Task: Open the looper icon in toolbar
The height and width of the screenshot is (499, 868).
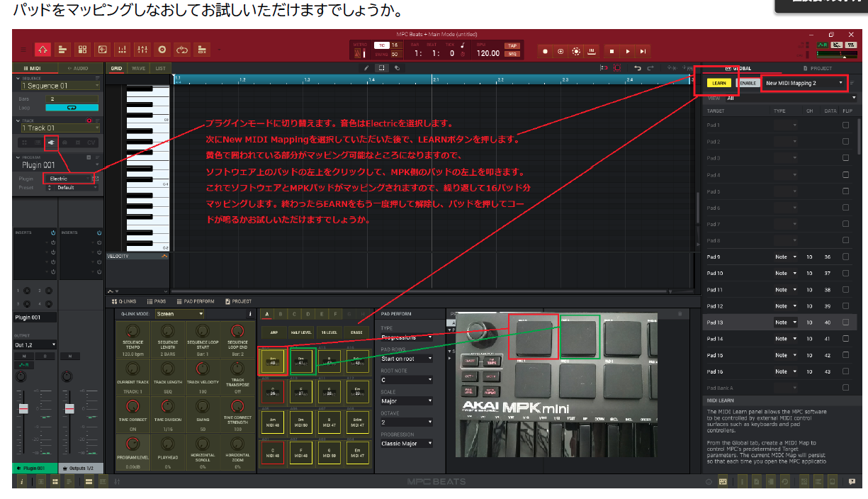Action: (x=183, y=50)
